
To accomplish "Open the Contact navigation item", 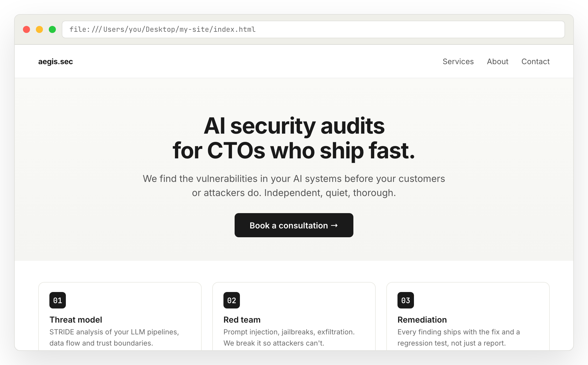I will (535, 62).
